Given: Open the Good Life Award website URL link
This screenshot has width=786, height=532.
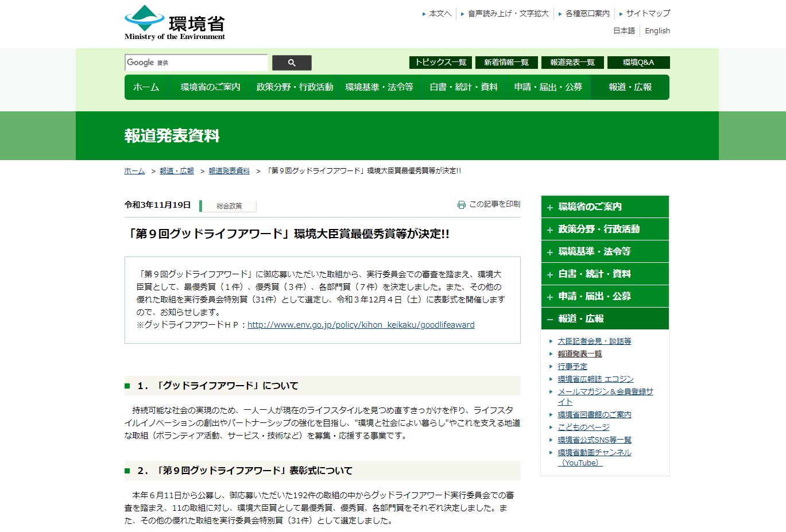Looking at the screenshot, I should (361, 325).
